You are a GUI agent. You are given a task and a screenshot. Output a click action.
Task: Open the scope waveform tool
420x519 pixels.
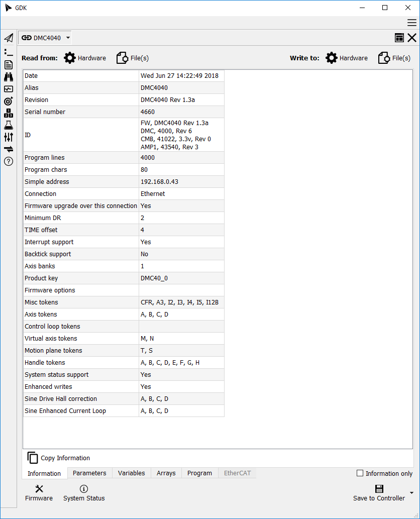point(9,89)
